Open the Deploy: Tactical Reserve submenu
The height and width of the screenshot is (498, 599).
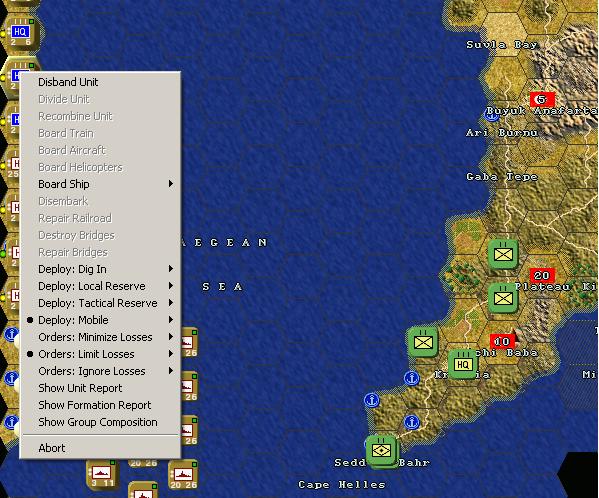[x=99, y=303]
